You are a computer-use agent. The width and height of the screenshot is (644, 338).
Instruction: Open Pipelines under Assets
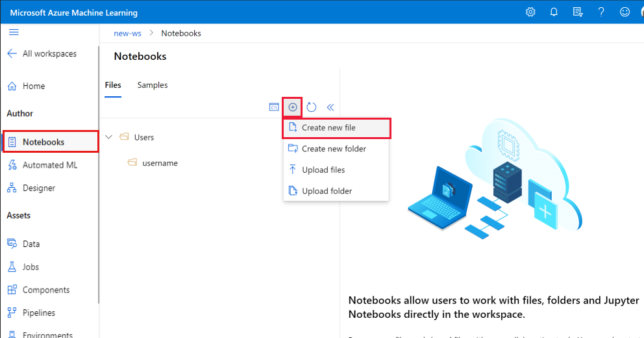(31, 313)
